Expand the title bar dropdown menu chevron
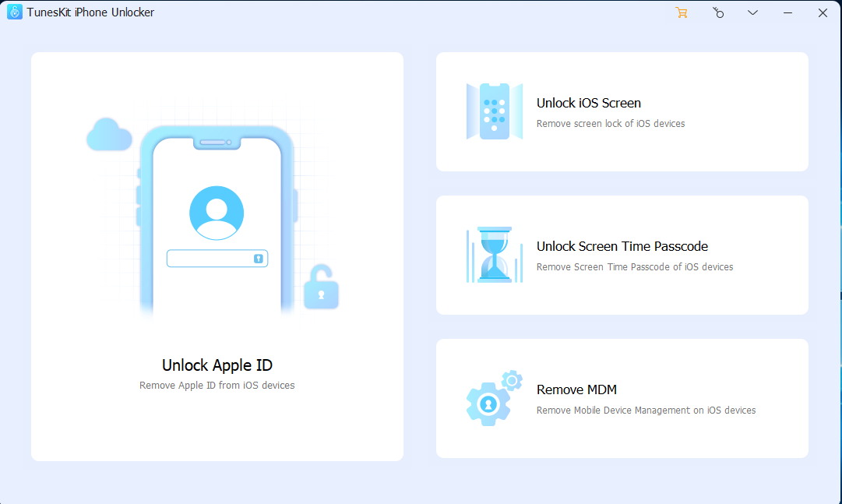This screenshot has height=504, width=842. tap(753, 12)
